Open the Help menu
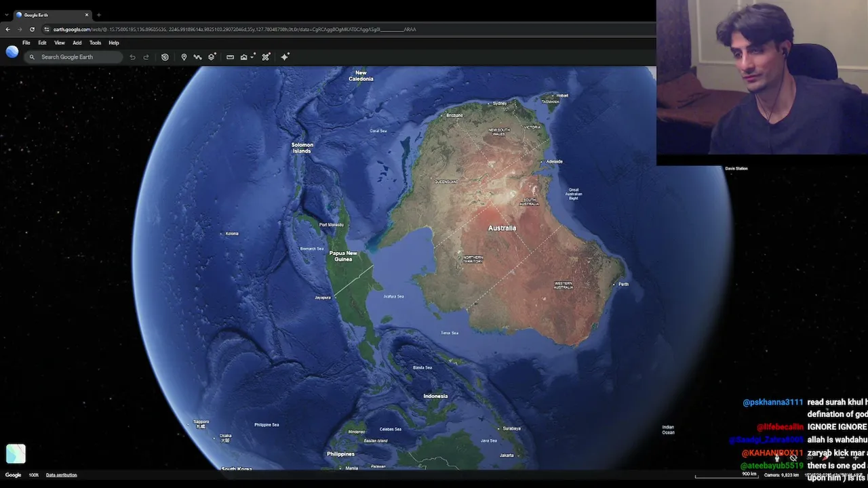The image size is (868, 488). pos(114,43)
